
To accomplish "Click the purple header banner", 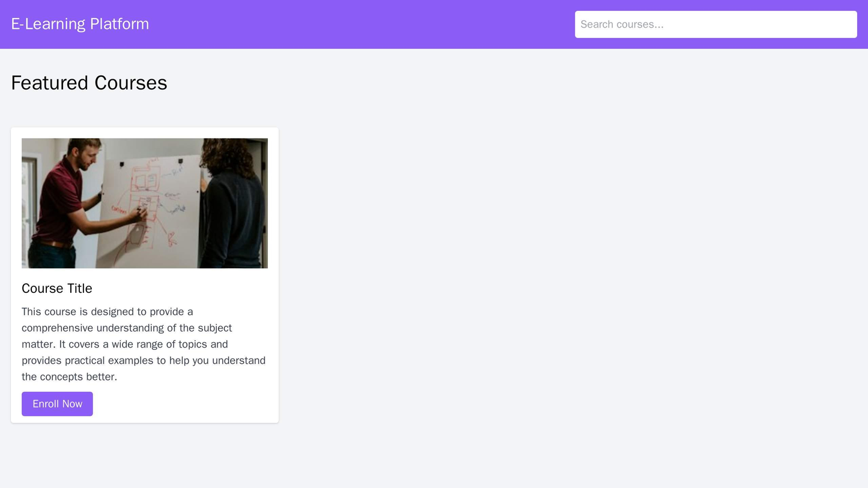I will click(360, 24).
